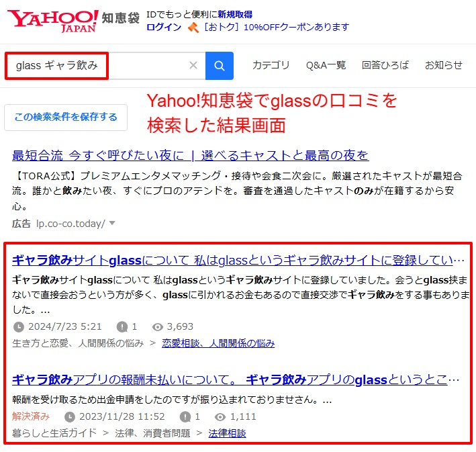
Task: Click answer count icon beside 2023/11/28 result
Action: 185,417
